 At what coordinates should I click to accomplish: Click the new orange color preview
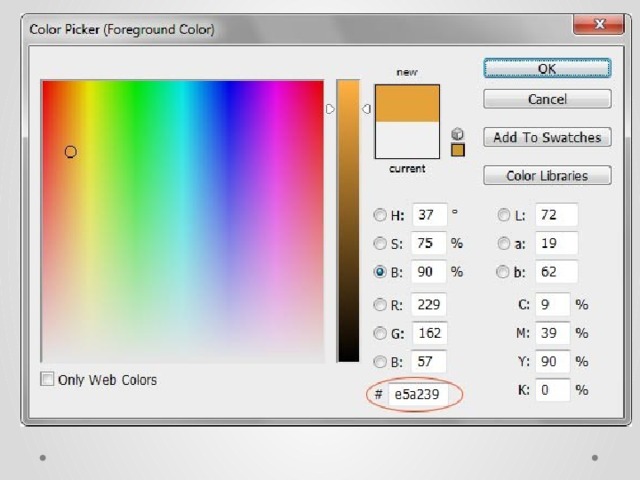tap(407, 103)
